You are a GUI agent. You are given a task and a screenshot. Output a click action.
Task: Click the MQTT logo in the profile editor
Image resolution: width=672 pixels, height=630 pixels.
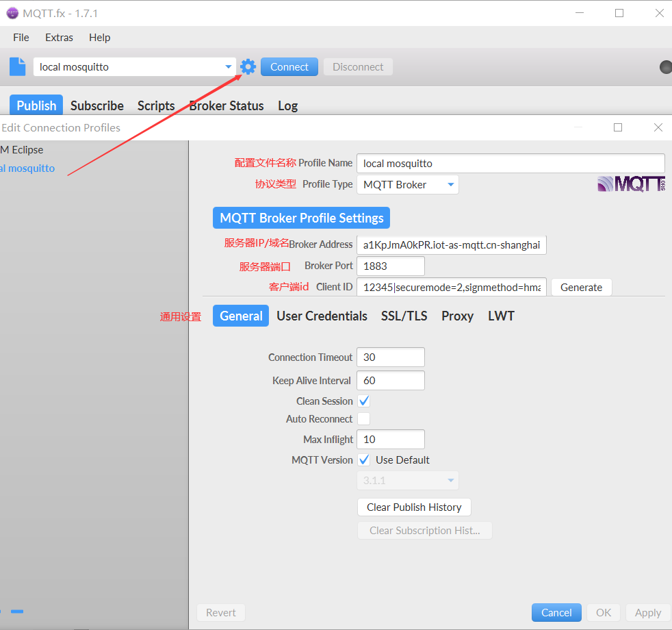(630, 184)
